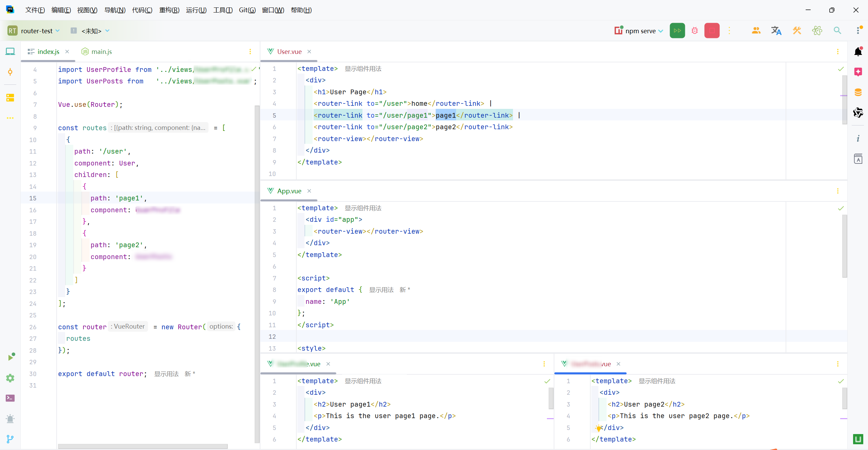
Task: Open the Notifications bell
Action: pos(858,52)
